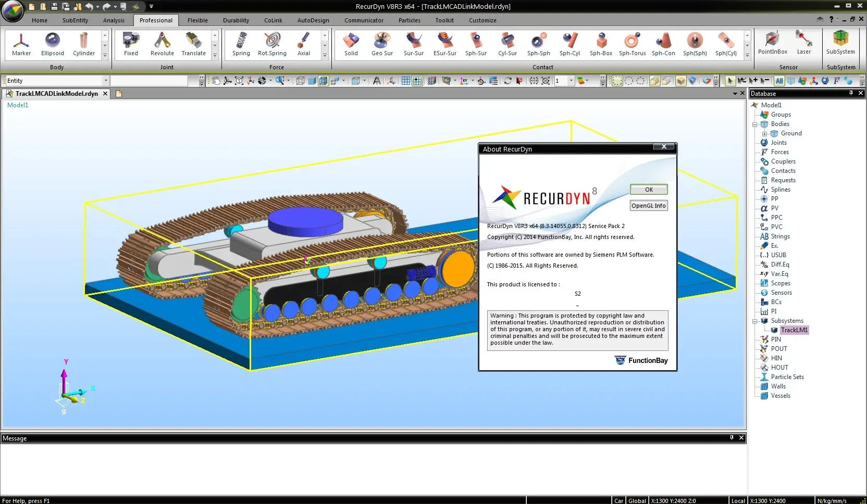Pick the Sph-Sph contact tool
The image size is (867, 504).
tap(539, 44)
